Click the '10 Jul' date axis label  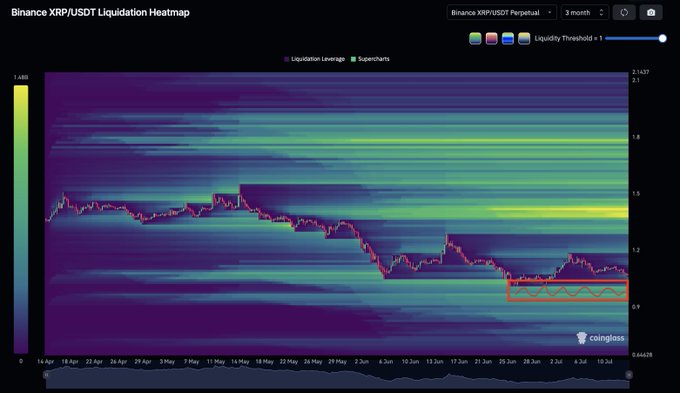(x=605, y=361)
